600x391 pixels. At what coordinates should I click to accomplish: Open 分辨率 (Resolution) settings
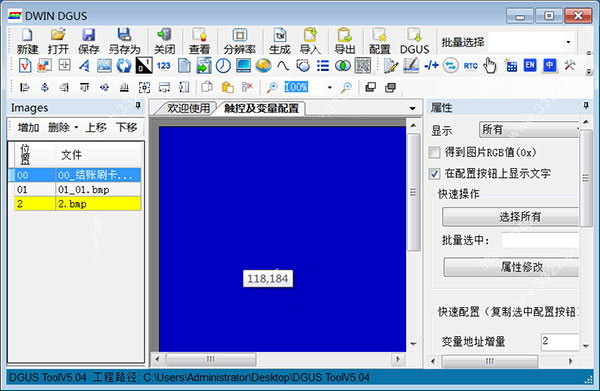[x=240, y=41]
